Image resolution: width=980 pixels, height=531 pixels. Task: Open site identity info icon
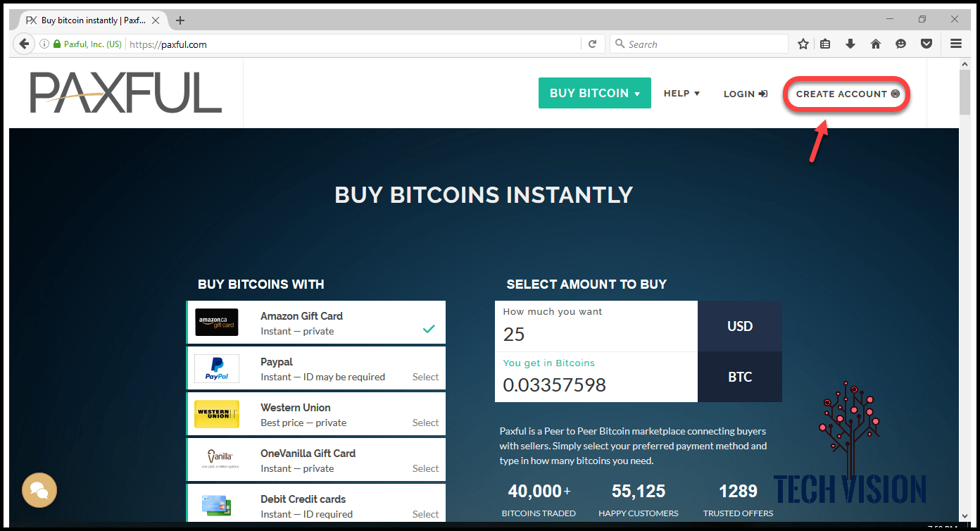click(44, 44)
